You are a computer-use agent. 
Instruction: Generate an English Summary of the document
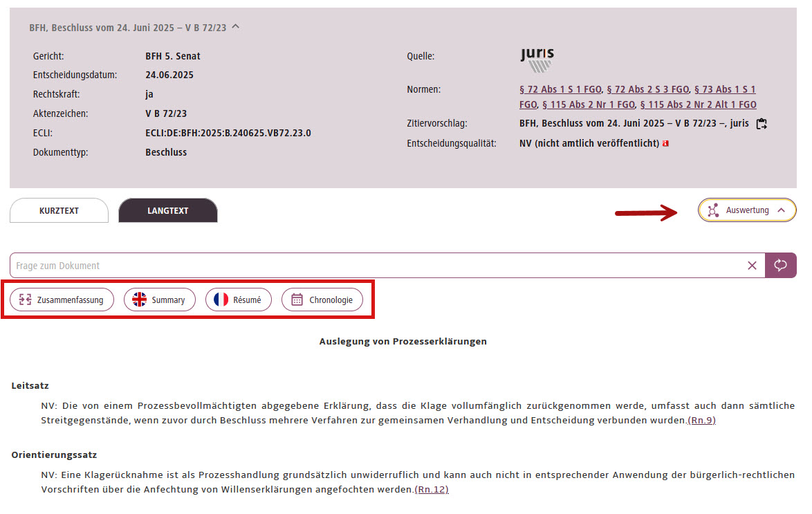tap(160, 300)
